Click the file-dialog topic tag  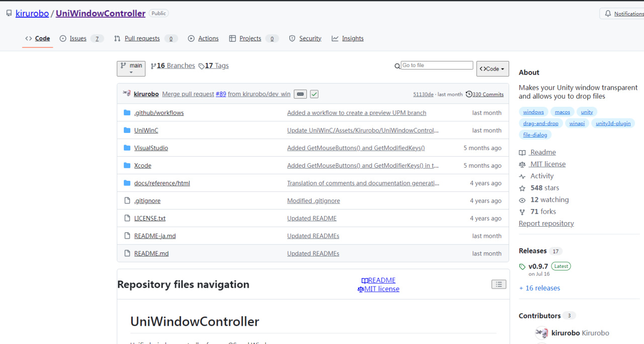[x=535, y=135]
